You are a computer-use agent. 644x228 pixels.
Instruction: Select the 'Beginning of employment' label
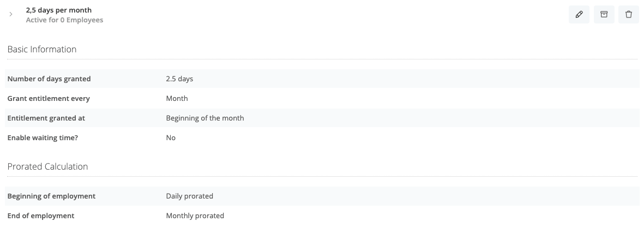coord(51,196)
